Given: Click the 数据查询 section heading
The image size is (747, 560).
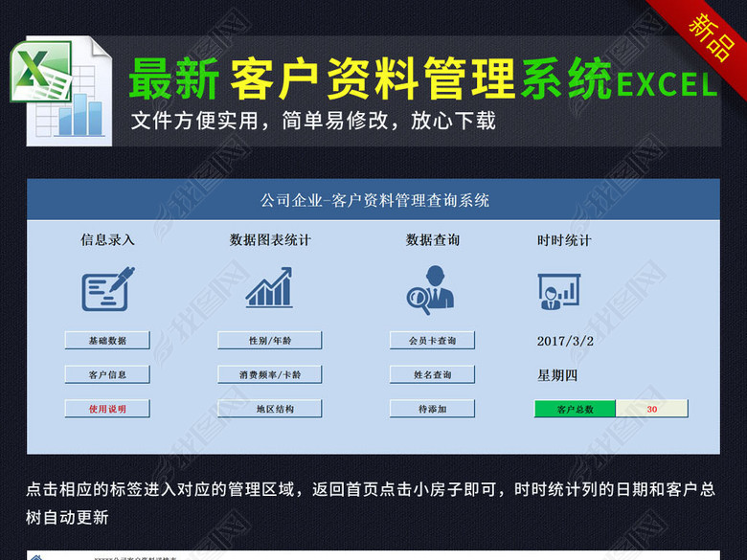Looking at the screenshot, I should [x=433, y=239].
